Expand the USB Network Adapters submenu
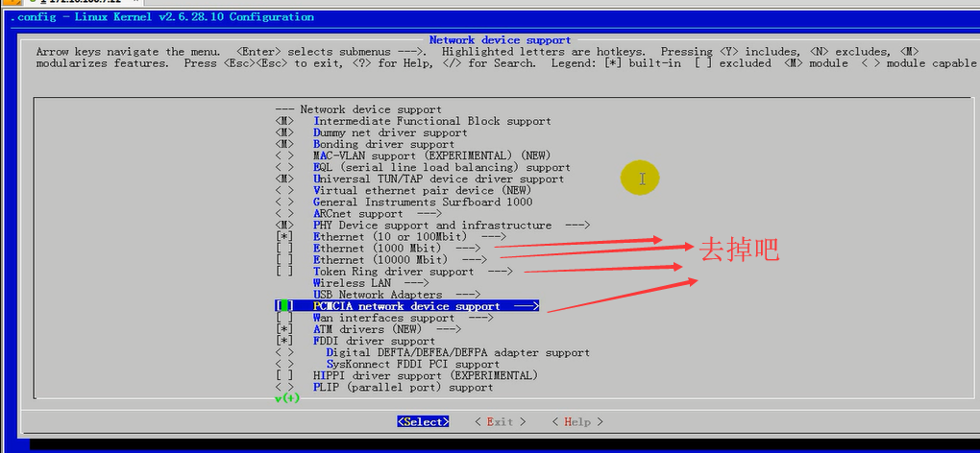The width and height of the screenshot is (980, 453). click(x=396, y=295)
